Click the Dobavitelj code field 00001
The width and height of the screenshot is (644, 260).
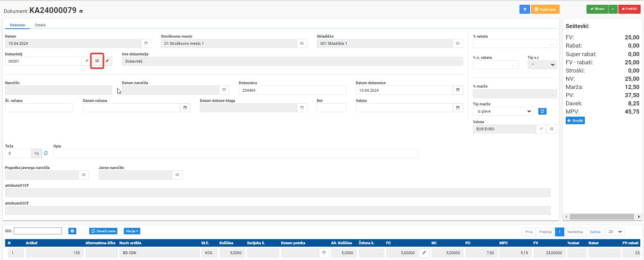coord(43,61)
